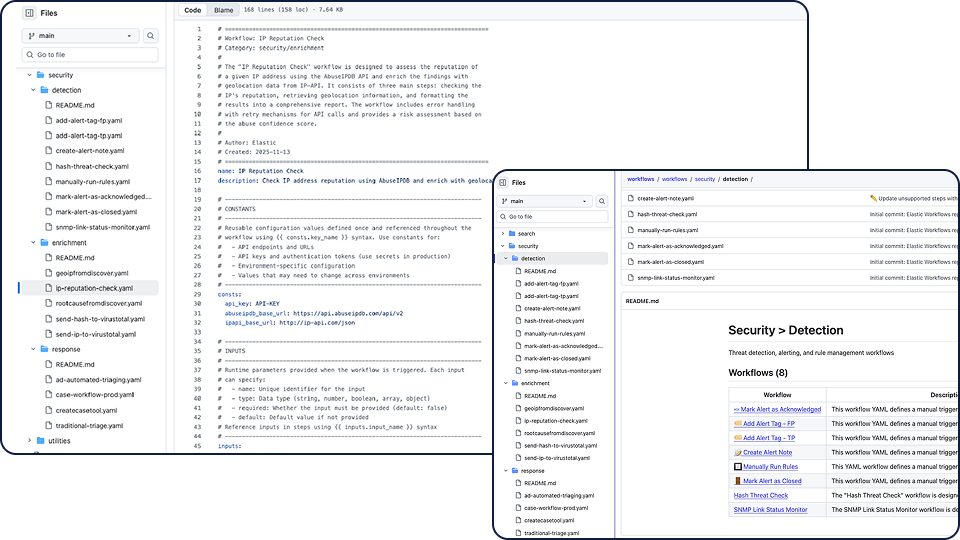Screen dimensions: 960x540
Task: Open createcasetool.yaml in the left window's tree
Action: [x=86, y=410]
